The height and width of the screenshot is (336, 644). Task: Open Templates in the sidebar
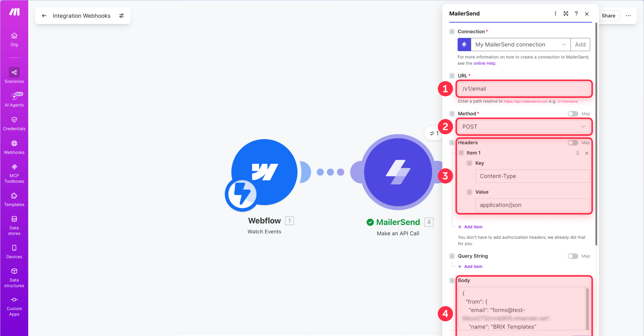pyautogui.click(x=14, y=200)
